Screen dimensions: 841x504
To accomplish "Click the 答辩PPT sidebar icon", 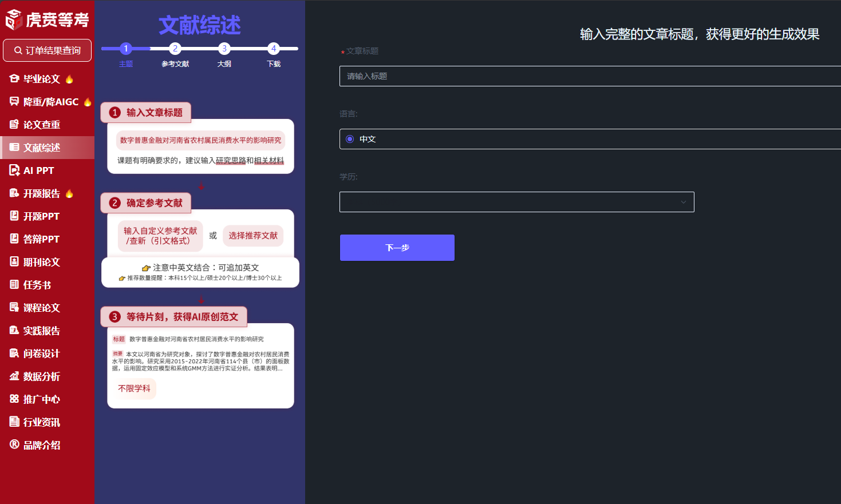I will tap(14, 239).
